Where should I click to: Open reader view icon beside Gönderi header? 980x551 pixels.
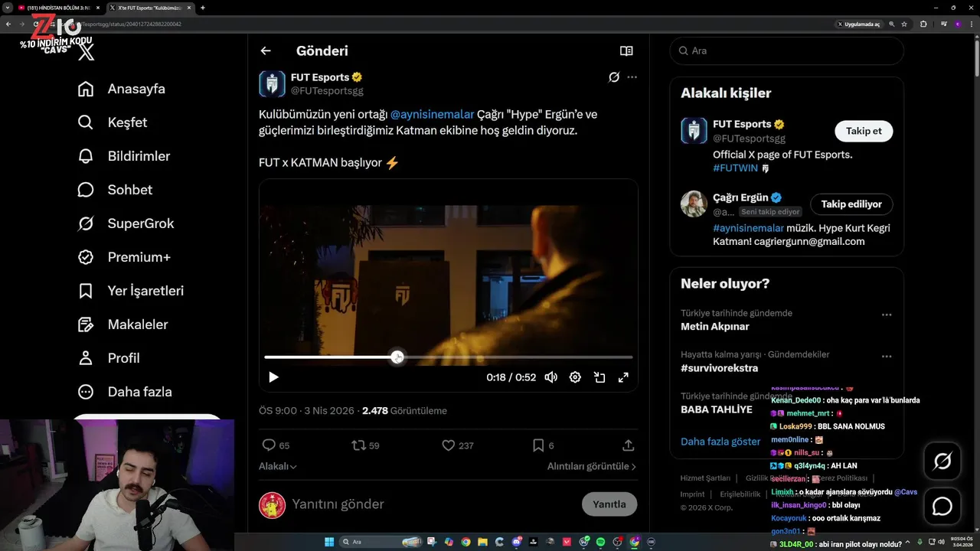tap(626, 51)
